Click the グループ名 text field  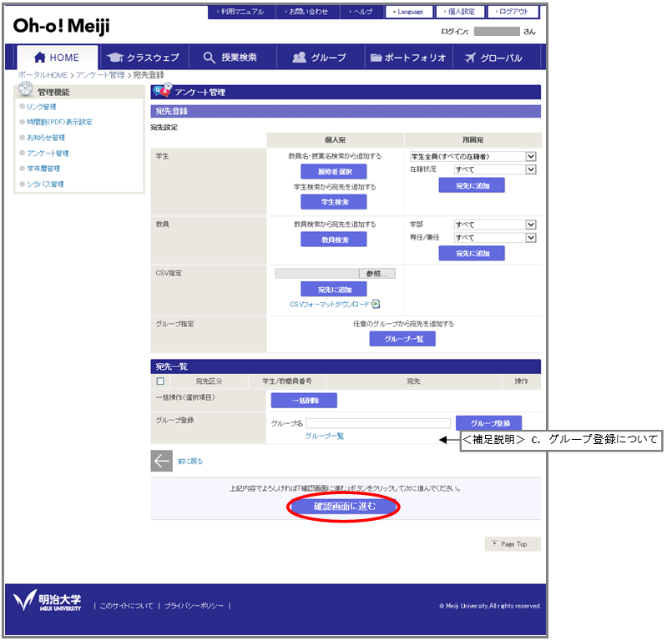[x=378, y=423]
